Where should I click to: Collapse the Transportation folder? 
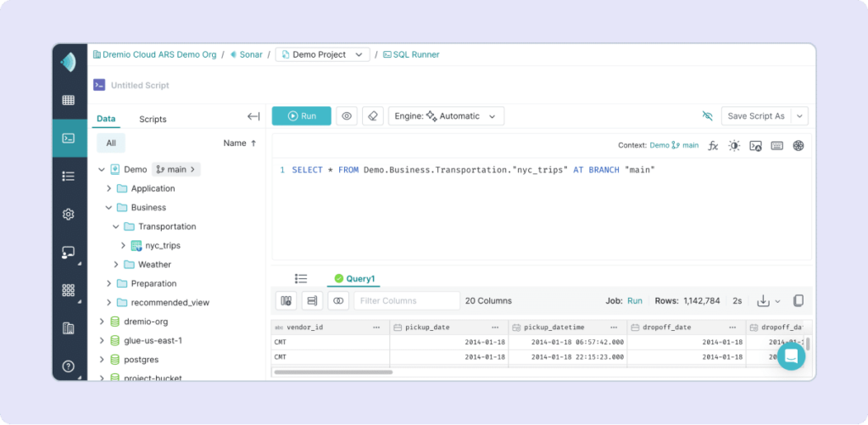(116, 226)
